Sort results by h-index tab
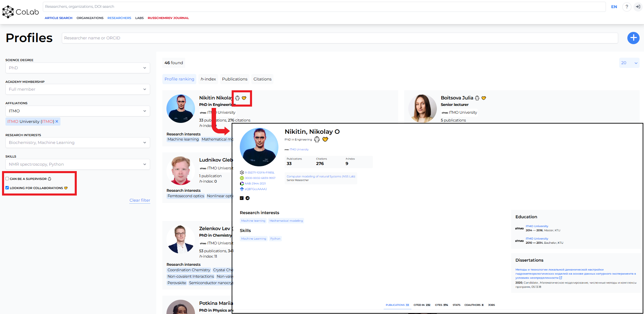This screenshot has width=644, height=314. (x=208, y=79)
